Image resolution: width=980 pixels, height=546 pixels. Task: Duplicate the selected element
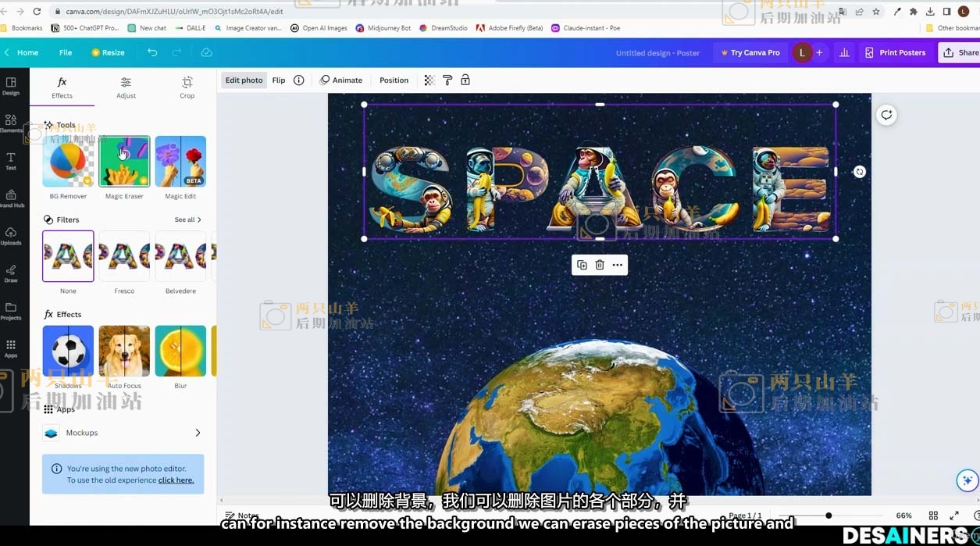click(582, 265)
